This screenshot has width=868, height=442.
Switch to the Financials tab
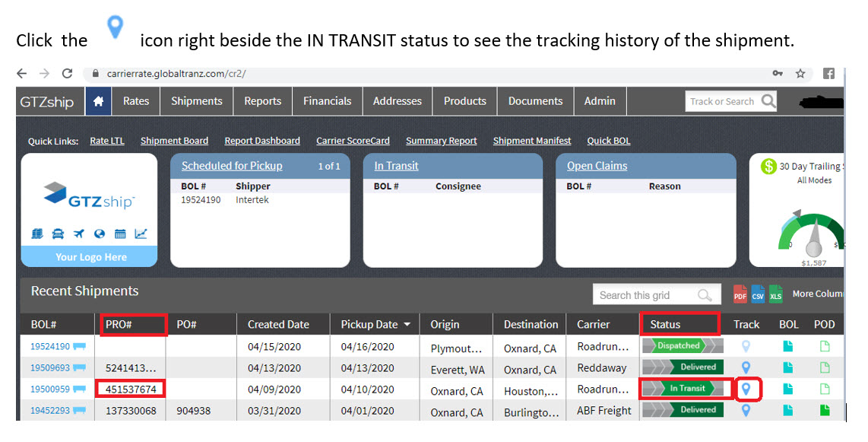tap(327, 100)
